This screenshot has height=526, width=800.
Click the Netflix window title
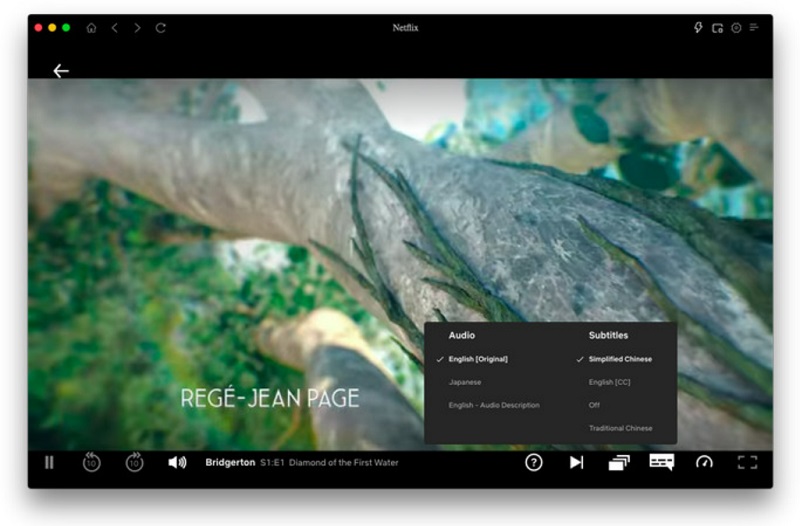405,28
